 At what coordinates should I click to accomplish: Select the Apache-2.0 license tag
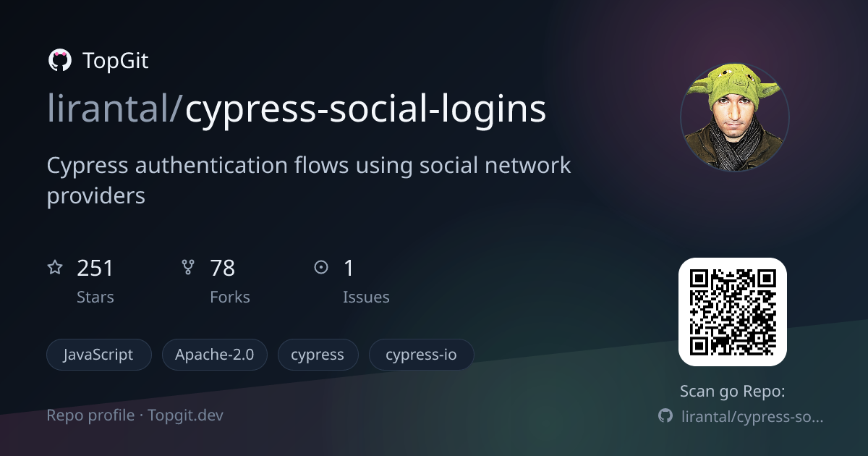click(x=215, y=355)
